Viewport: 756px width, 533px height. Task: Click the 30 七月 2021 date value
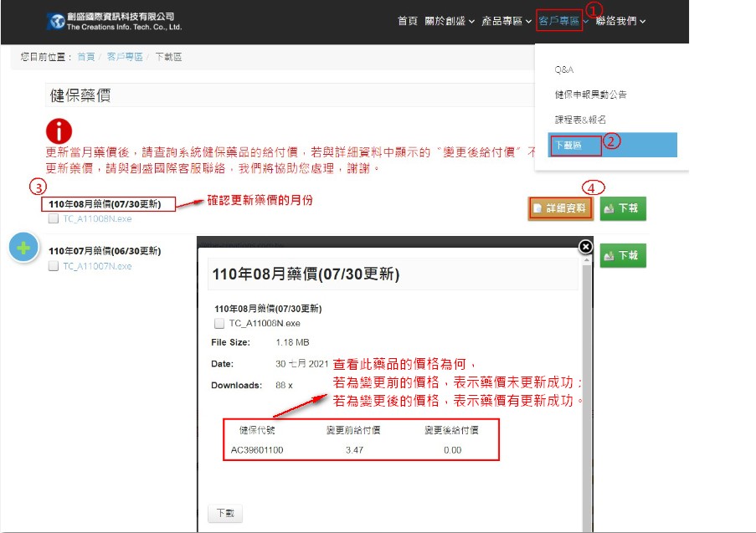tap(302, 364)
